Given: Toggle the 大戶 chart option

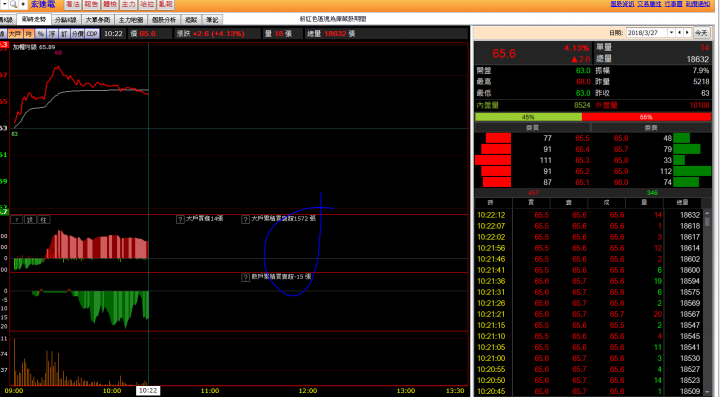Looking at the screenshot, I should (15, 34).
